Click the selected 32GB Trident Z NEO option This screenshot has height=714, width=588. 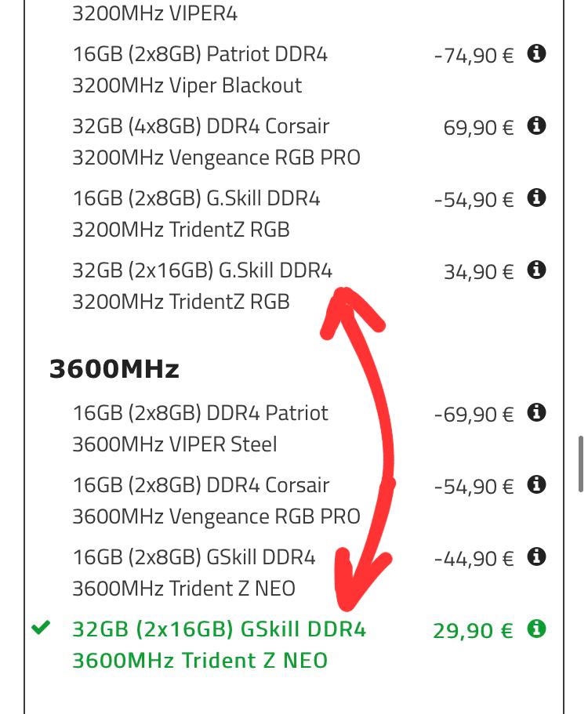point(218,644)
